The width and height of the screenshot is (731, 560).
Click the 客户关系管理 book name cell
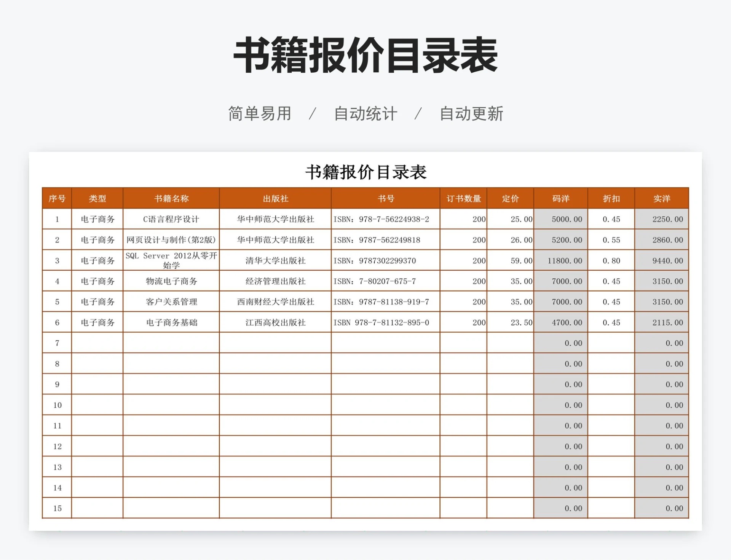tap(171, 302)
